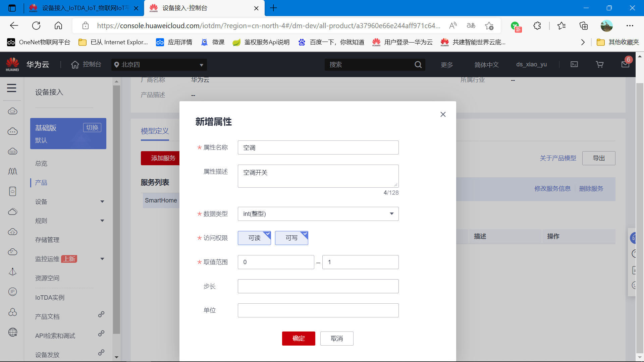Click the search magnifier icon
Image resolution: width=644 pixels, height=362 pixels.
coord(418,65)
